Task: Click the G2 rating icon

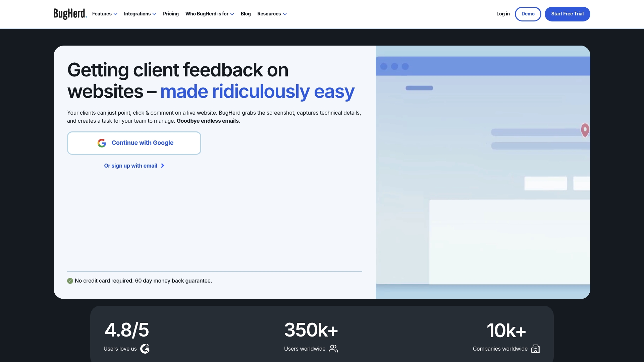Action: tap(145, 349)
